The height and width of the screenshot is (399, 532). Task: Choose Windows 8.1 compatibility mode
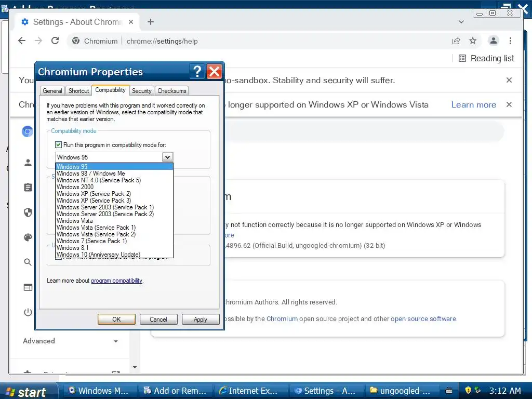click(114, 248)
